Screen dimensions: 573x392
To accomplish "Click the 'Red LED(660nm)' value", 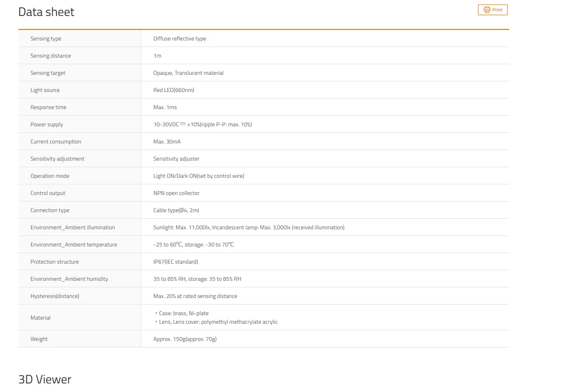I will [x=174, y=90].
